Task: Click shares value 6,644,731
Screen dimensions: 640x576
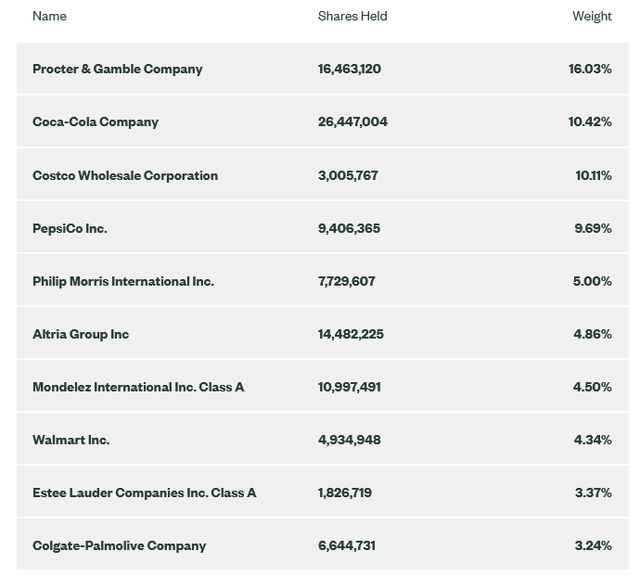Action: click(x=347, y=546)
